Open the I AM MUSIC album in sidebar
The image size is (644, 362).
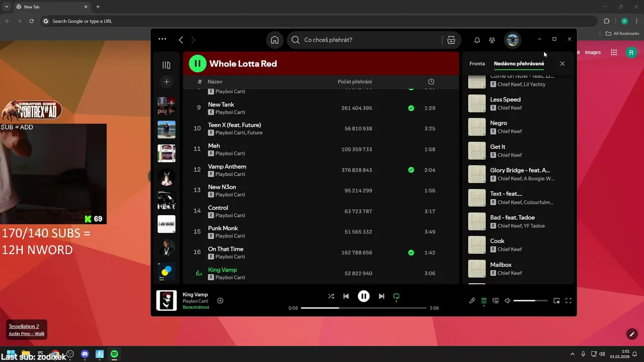tap(167, 224)
